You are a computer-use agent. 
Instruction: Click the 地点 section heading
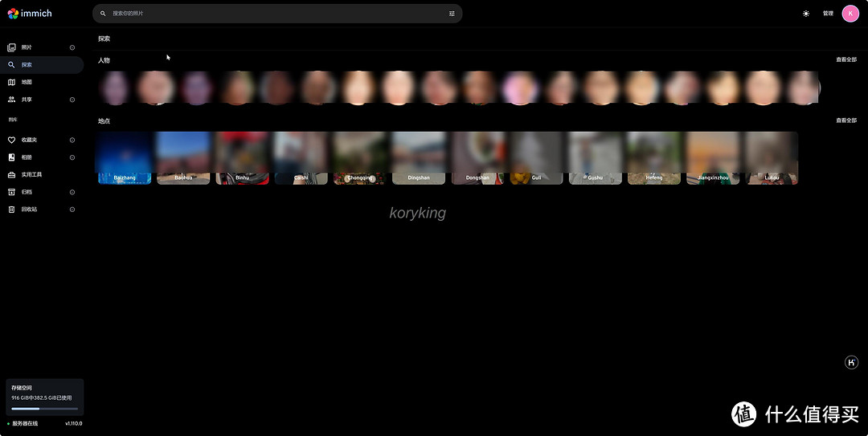point(104,120)
